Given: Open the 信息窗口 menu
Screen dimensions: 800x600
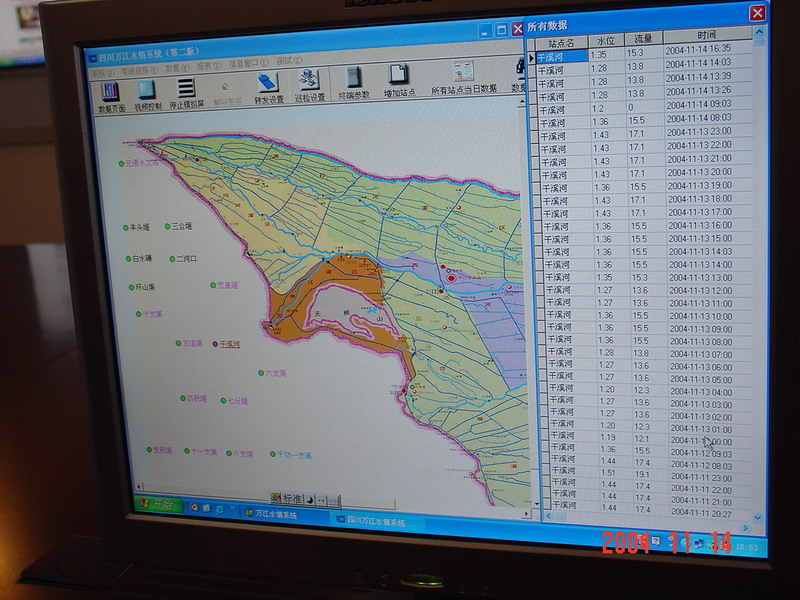Looking at the screenshot, I should pos(248,63).
